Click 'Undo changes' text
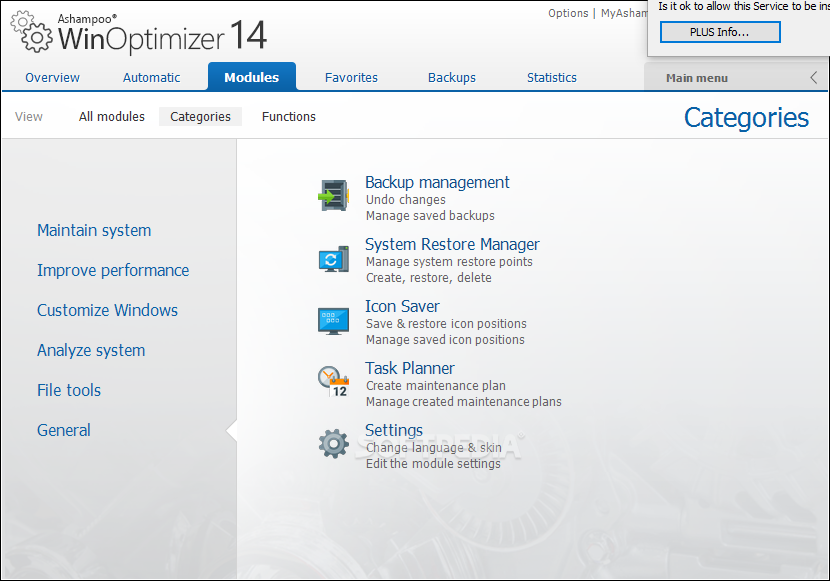830x581 pixels. 405,200
